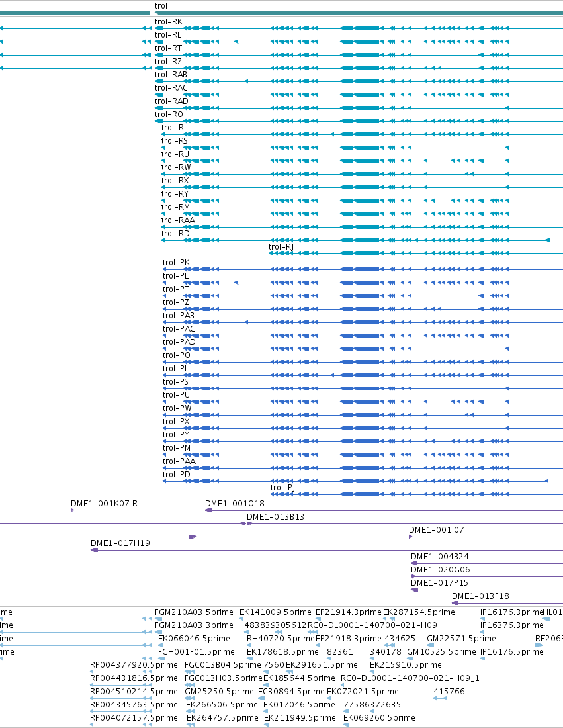The image size is (563, 728).
Task: Select the trol-RI transcript label
Action: pyautogui.click(x=173, y=128)
